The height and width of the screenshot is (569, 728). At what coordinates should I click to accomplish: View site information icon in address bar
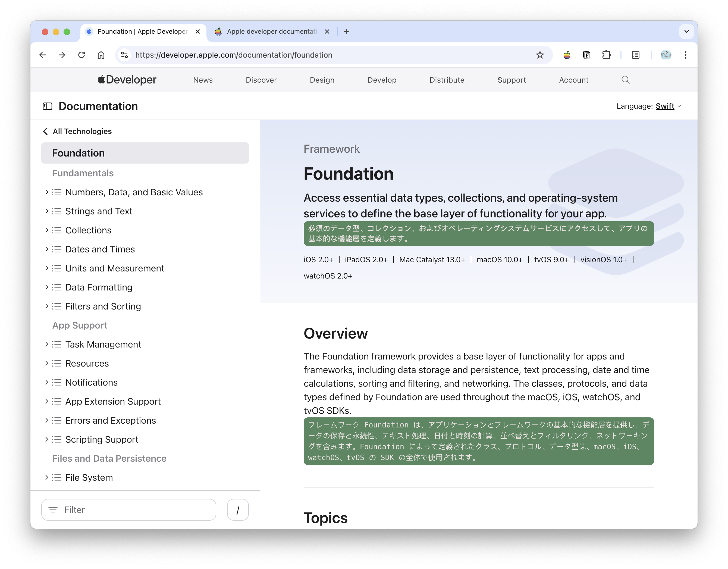(124, 55)
